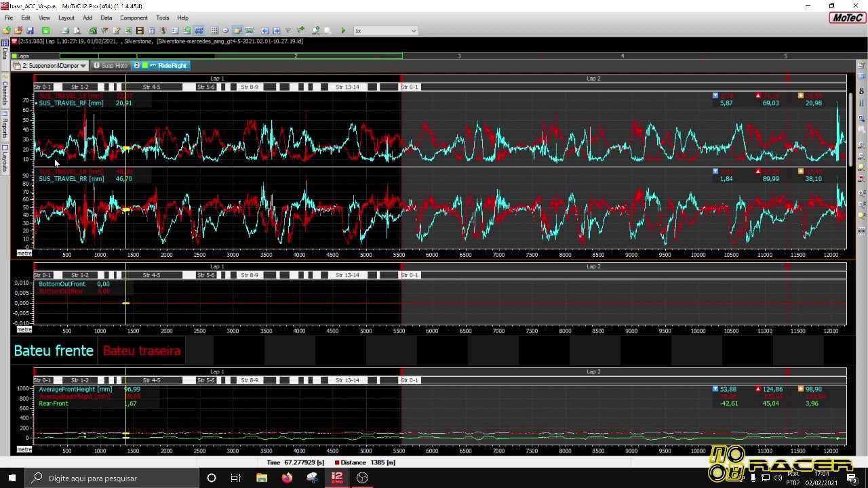Click the green download arrow toolbar icon

46,30
